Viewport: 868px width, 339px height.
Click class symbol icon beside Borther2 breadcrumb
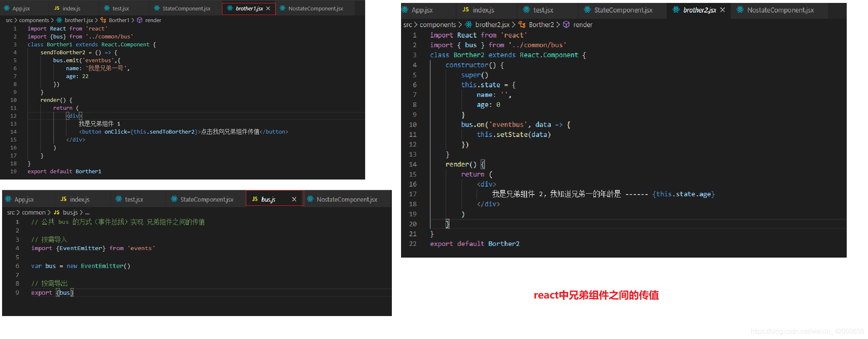(x=522, y=25)
